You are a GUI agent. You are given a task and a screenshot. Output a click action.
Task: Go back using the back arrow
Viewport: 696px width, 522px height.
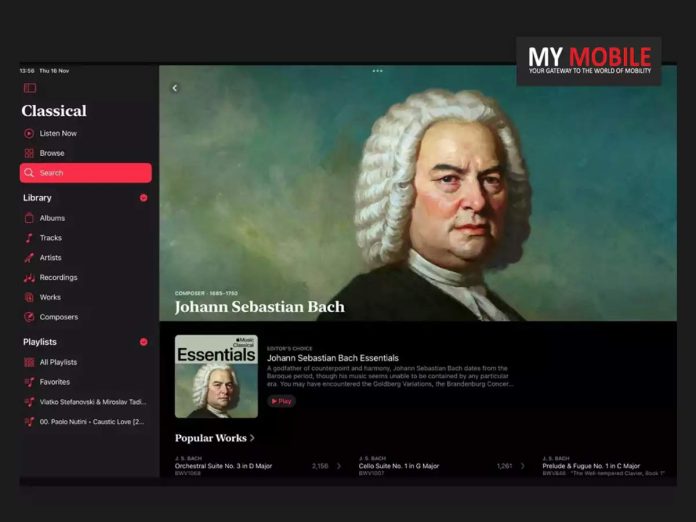[175, 88]
